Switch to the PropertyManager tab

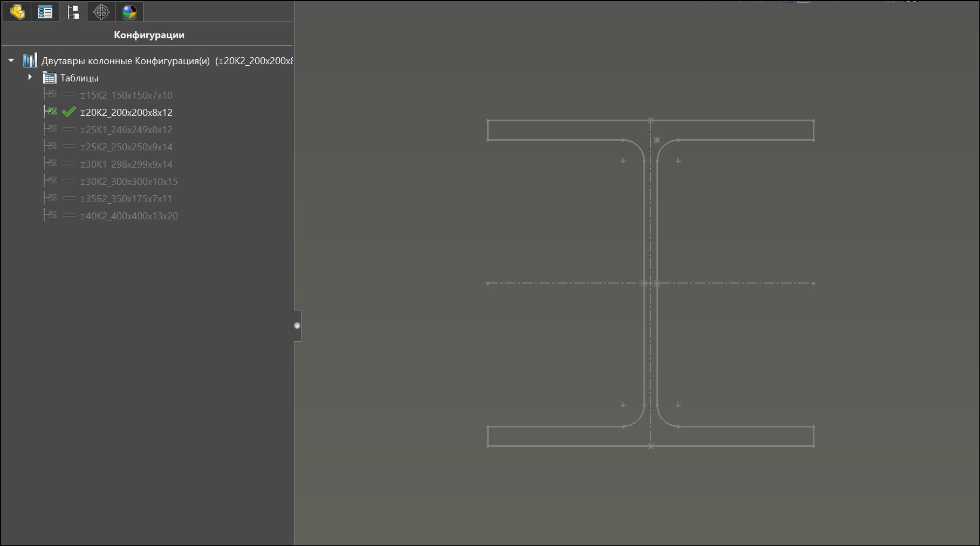point(45,11)
